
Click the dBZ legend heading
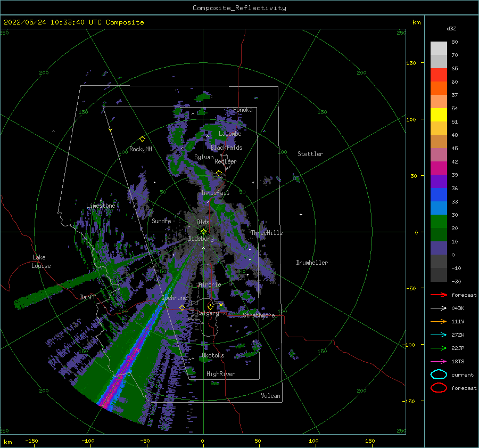[451, 28]
